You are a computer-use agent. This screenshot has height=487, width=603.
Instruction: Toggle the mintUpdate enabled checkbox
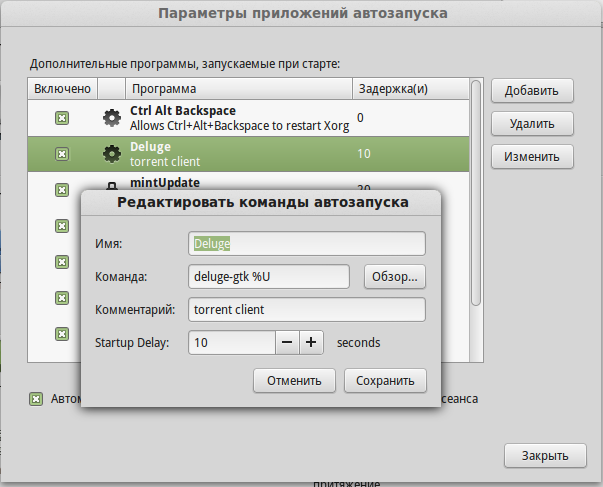62,190
